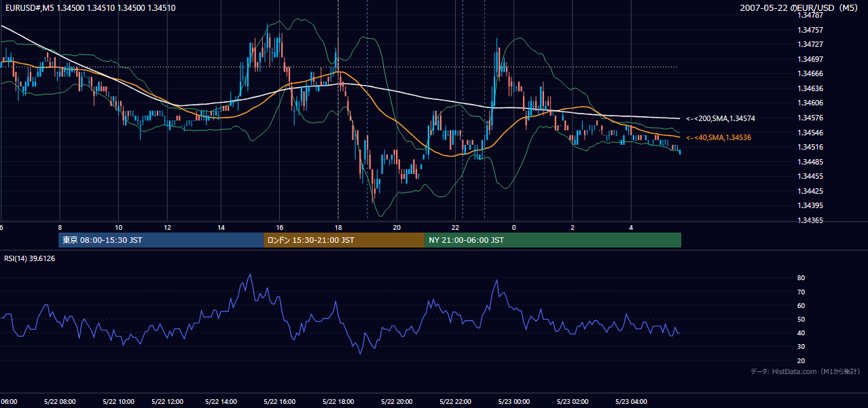Click the 40 SMA 1.34536 label
The image size is (868, 408).
(x=718, y=137)
